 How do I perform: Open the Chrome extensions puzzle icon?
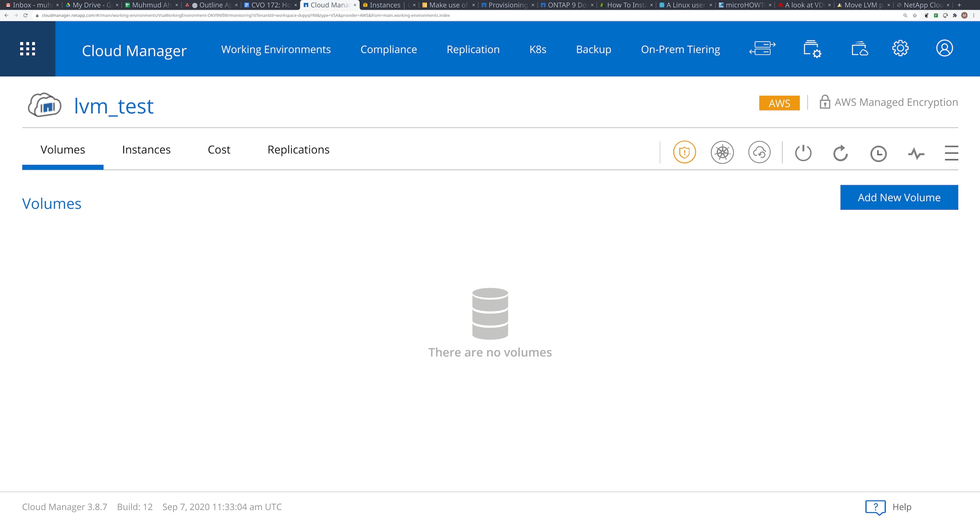point(955,15)
